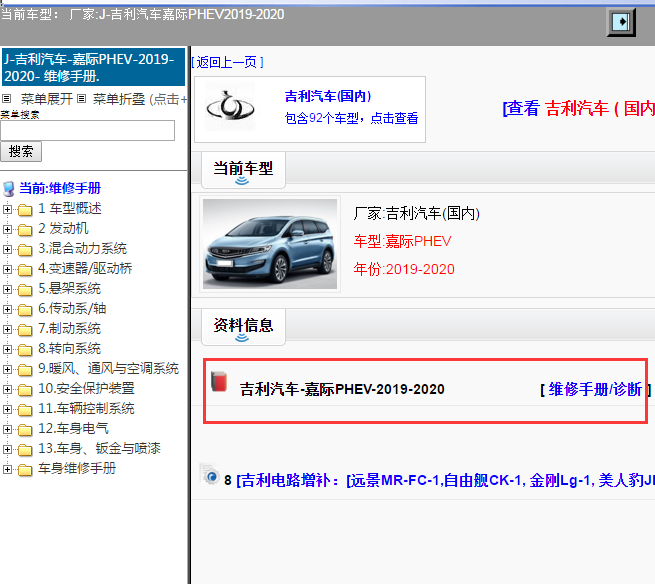Click the Geely brand logo image
The height and width of the screenshot is (584, 655).
pyautogui.click(x=230, y=107)
